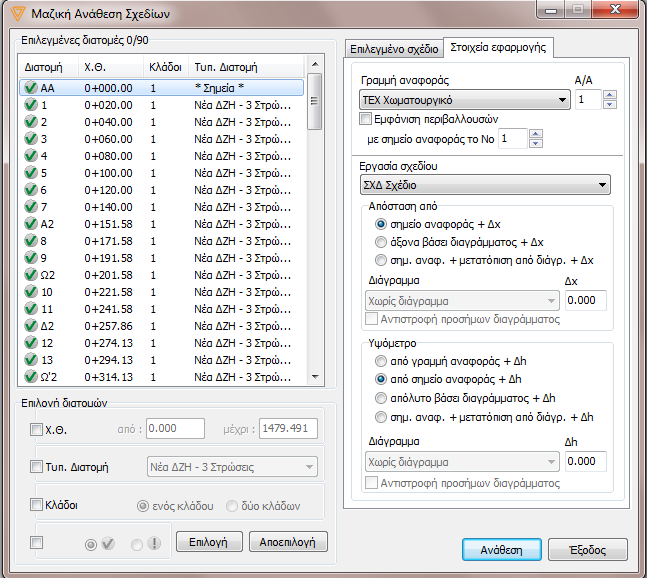Click the green check icon of row 0+040.00
This screenshot has height=578, width=647.
coord(31,122)
